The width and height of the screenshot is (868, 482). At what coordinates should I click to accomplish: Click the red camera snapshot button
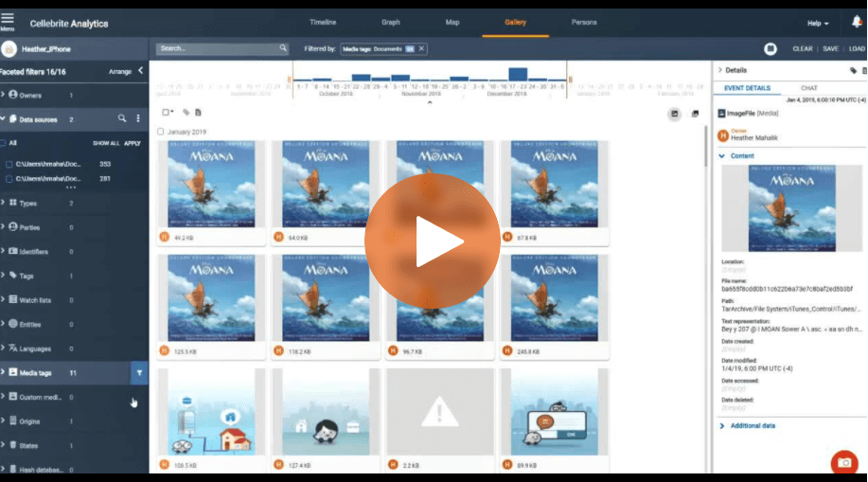[x=844, y=462]
